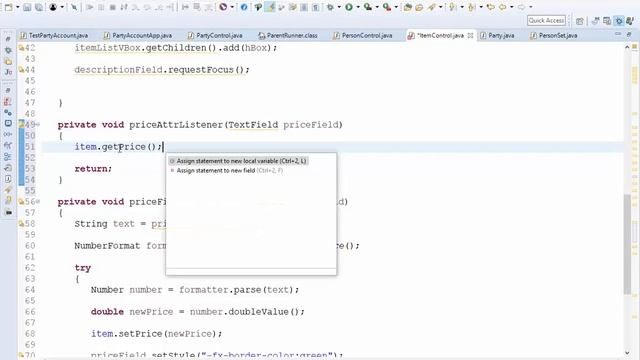This screenshot has height=360, width=640.
Task: Switch to the Party.java tab
Action: (x=497, y=36)
